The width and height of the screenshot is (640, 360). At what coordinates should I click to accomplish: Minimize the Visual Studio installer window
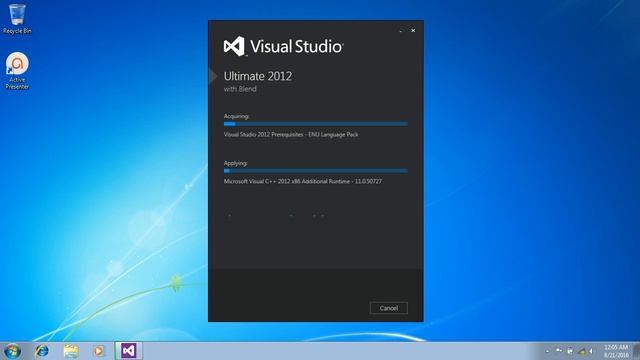click(401, 31)
